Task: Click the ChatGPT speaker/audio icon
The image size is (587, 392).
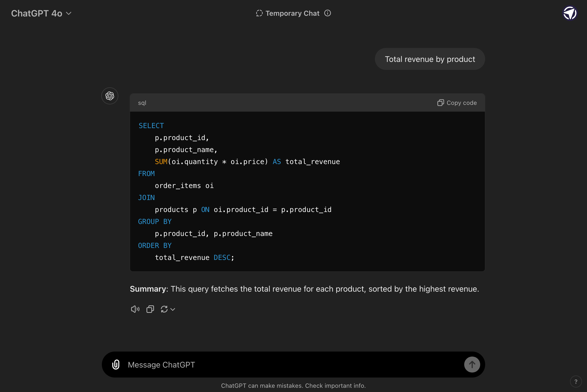Action: click(135, 309)
